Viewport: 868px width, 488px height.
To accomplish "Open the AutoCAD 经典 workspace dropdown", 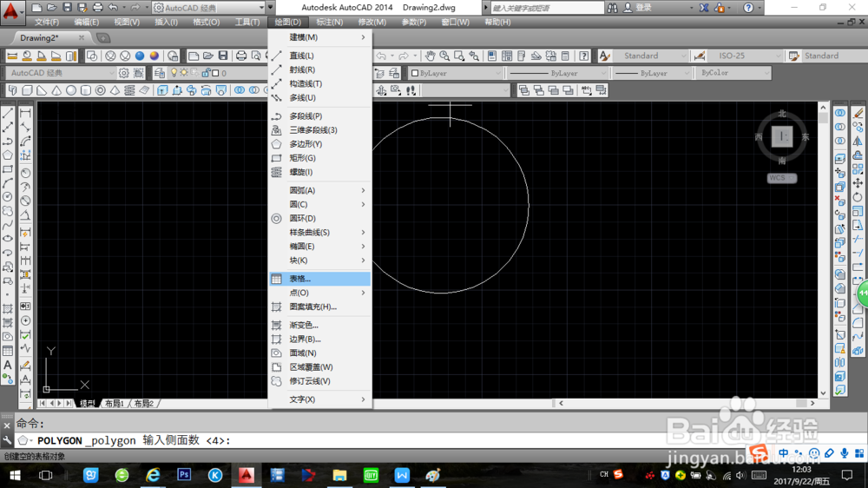I will pyautogui.click(x=209, y=8).
